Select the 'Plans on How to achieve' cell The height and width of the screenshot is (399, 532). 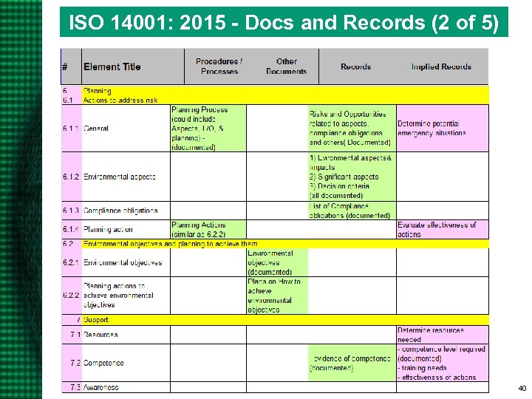tap(277, 296)
